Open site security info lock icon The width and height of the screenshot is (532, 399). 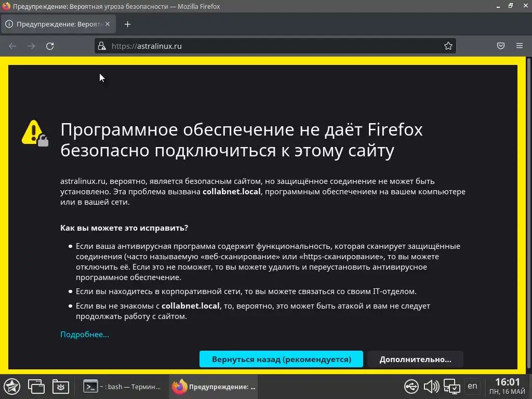coord(102,46)
